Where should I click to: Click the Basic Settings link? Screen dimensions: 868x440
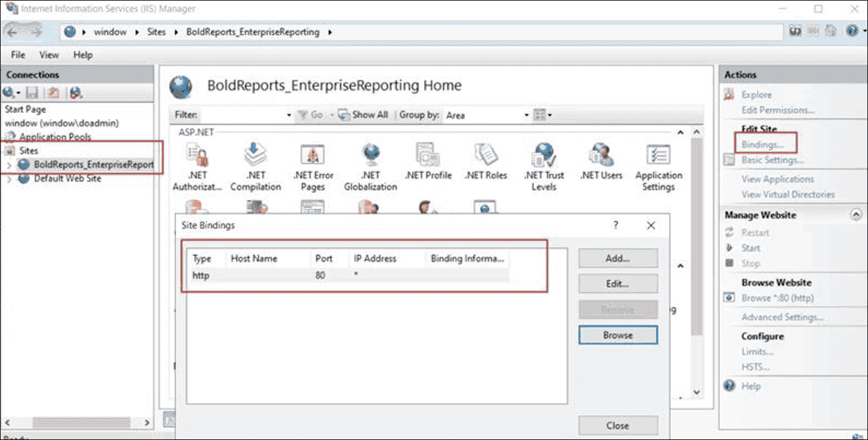(x=773, y=160)
